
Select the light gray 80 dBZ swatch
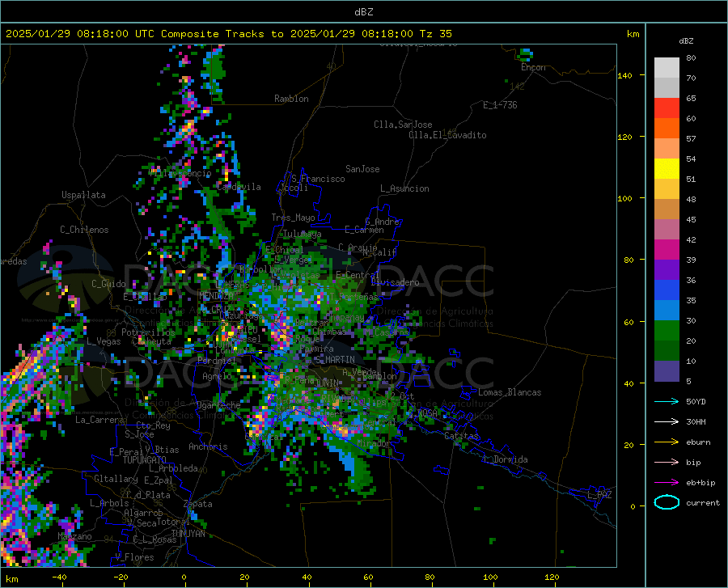(x=667, y=68)
